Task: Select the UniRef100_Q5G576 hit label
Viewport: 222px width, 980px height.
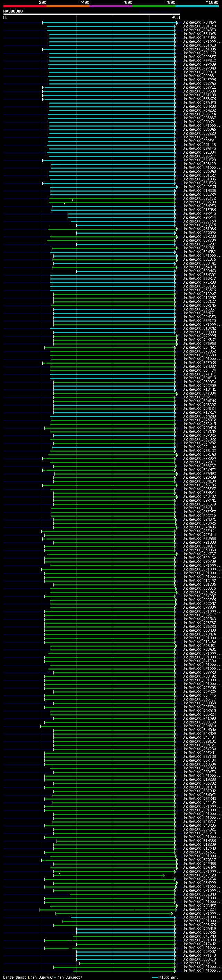Action: click(x=199, y=290)
